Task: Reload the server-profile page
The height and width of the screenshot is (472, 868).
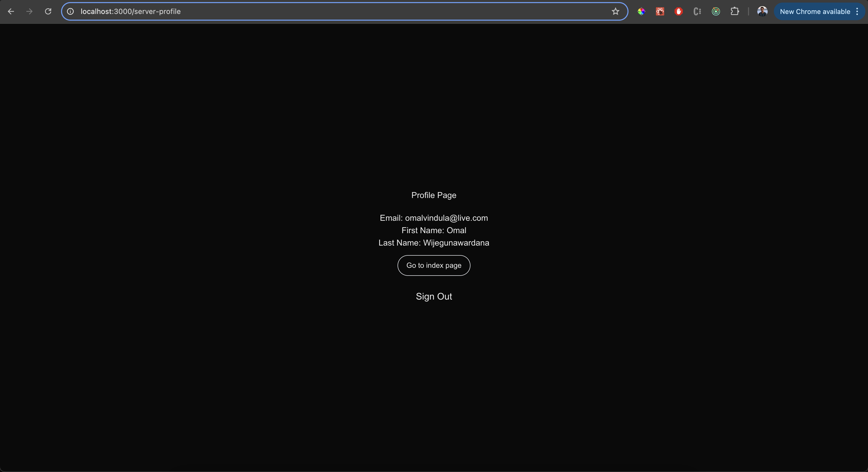Action: 48,11
